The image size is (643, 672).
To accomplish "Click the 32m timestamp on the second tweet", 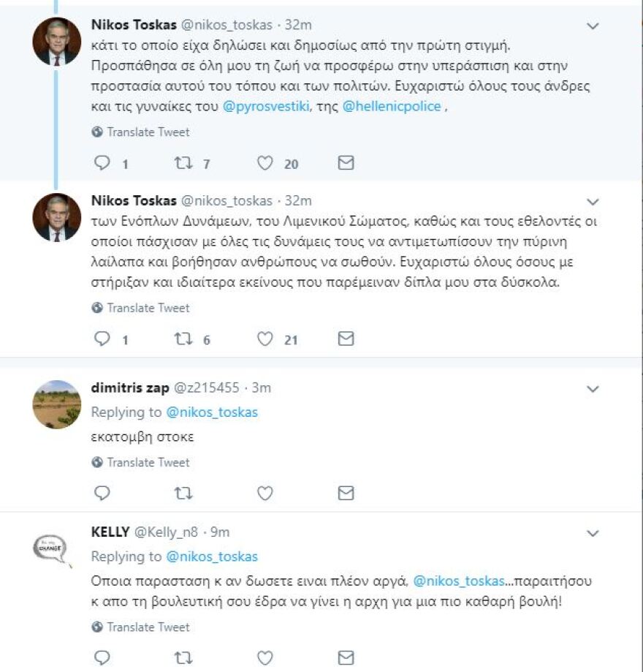I will (300, 200).
